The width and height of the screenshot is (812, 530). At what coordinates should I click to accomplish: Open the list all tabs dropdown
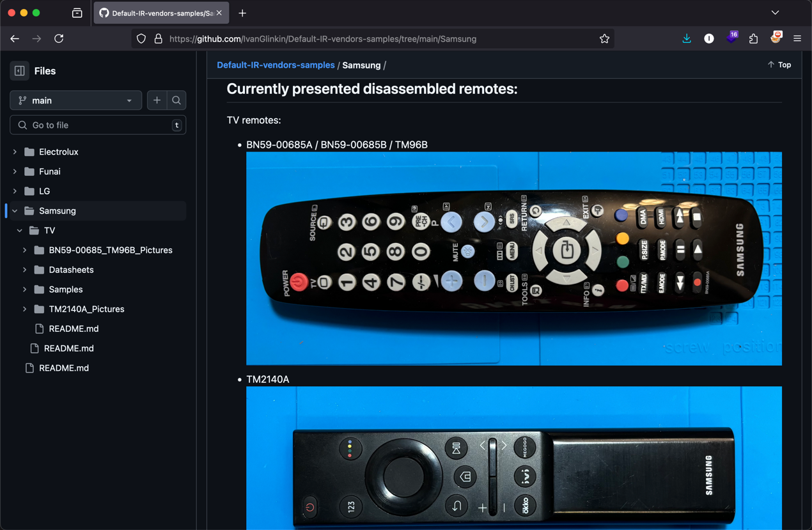click(x=775, y=13)
